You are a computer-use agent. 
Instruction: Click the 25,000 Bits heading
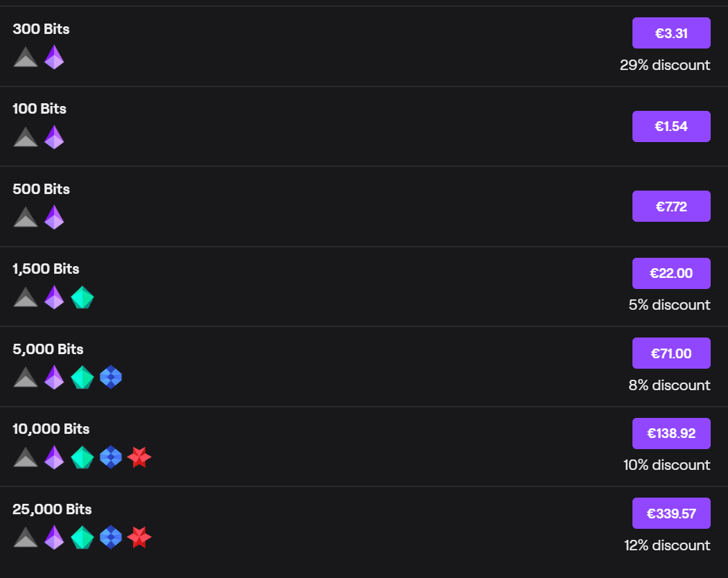point(52,509)
